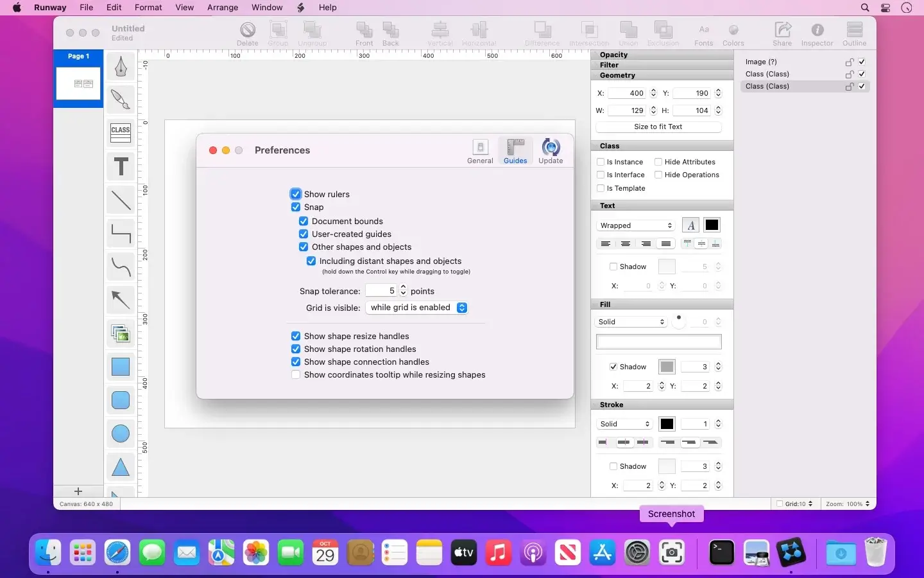The width and height of the screenshot is (924, 578).
Task: Open the Grid is visible dropdown
Action: click(416, 308)
